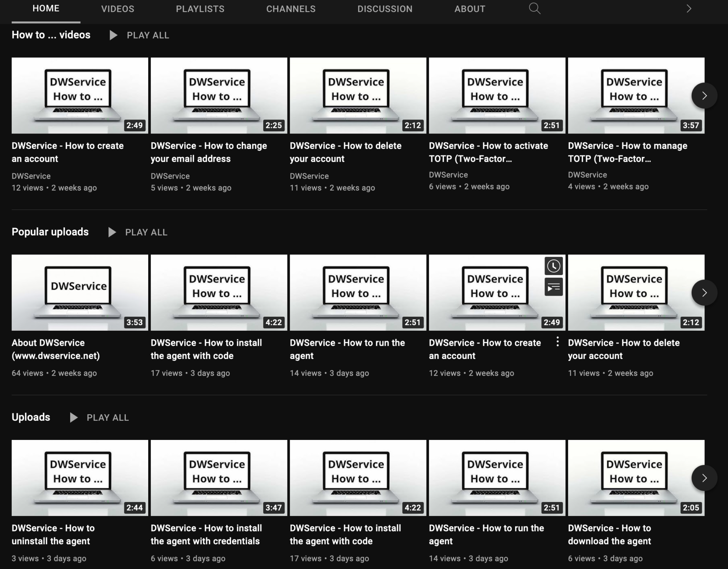Expand the Uploads row with right chevron
728x569 pixels.
tap(704, 478)
